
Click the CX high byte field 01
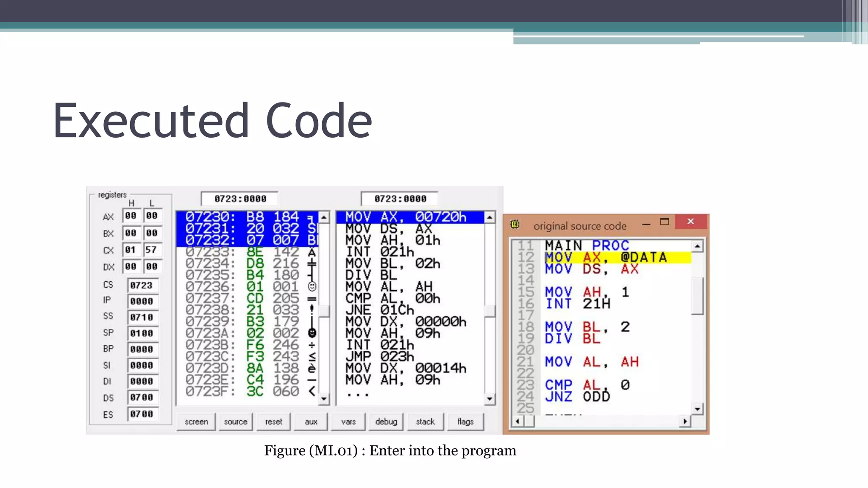[131, 250]
